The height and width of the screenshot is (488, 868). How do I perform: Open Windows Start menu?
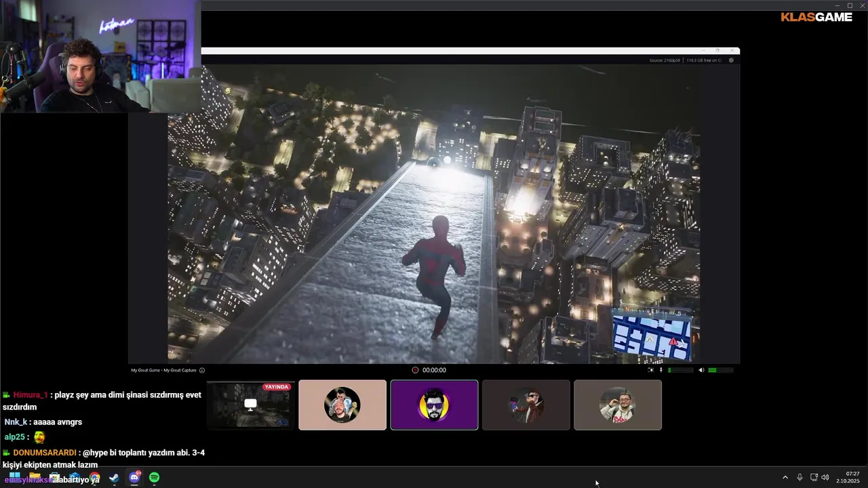pyautogui.click(x=15, y=478)
